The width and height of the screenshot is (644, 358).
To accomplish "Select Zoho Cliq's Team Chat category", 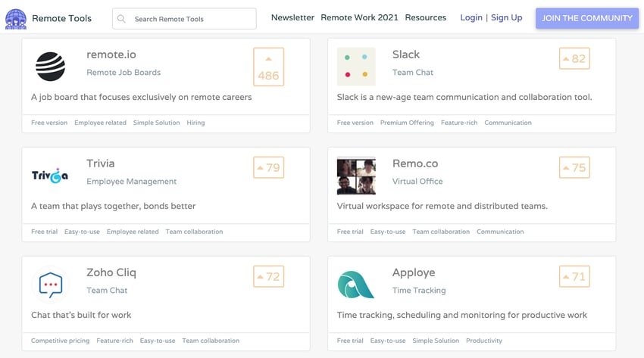I will click(107, 291).
